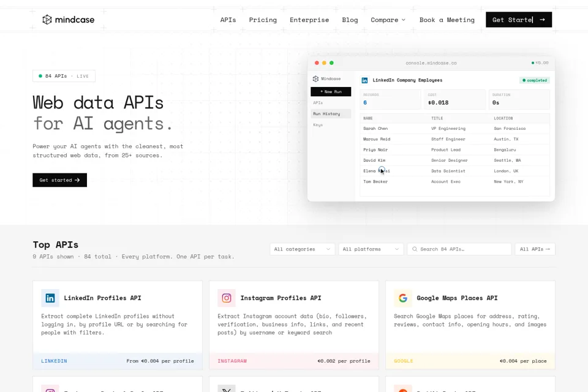588x392 pixels.
Task: Click the From €0.004 per profile price
Action: click(160, 361)
